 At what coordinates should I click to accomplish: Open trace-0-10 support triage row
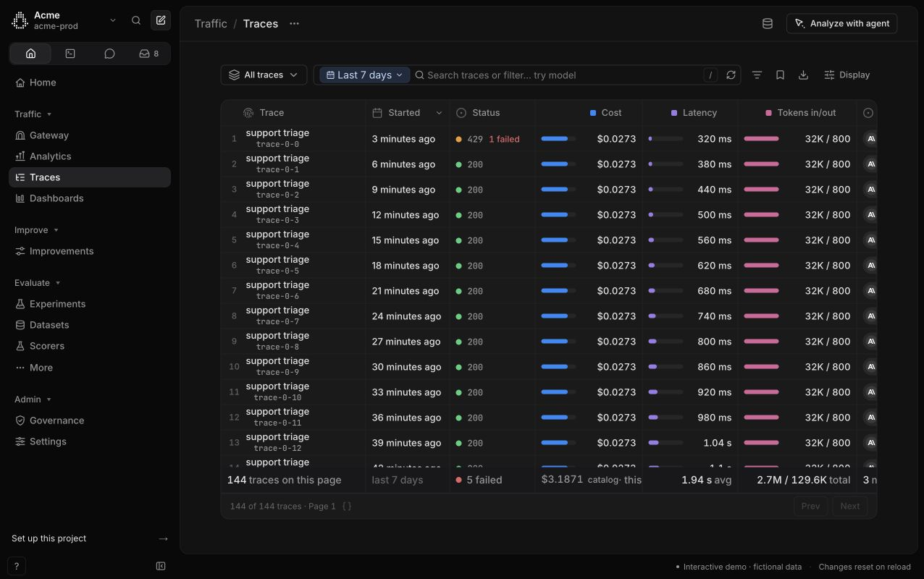pos(549,392)
